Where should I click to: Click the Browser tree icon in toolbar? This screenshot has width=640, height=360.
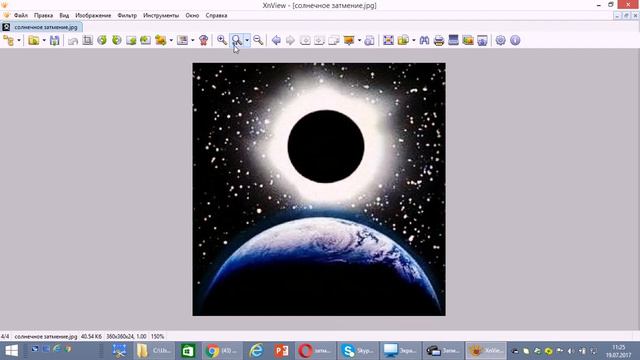[9, 40]
